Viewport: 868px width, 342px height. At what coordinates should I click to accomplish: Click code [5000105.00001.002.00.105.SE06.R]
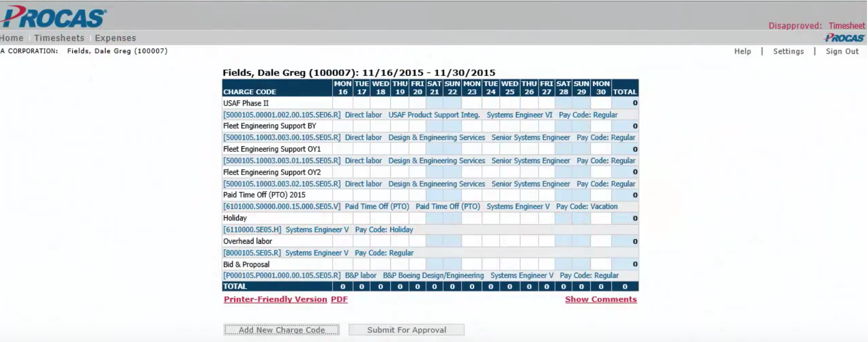[282, 115]
